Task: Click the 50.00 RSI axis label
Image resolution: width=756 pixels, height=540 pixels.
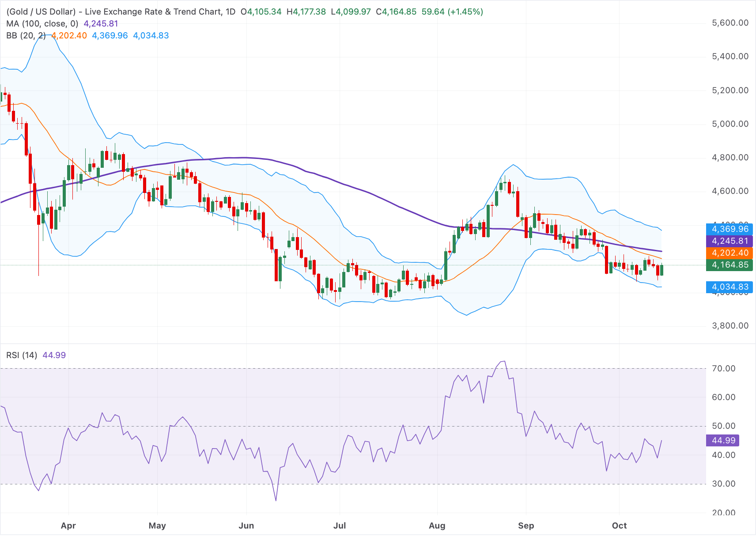Action: point(724,426)
